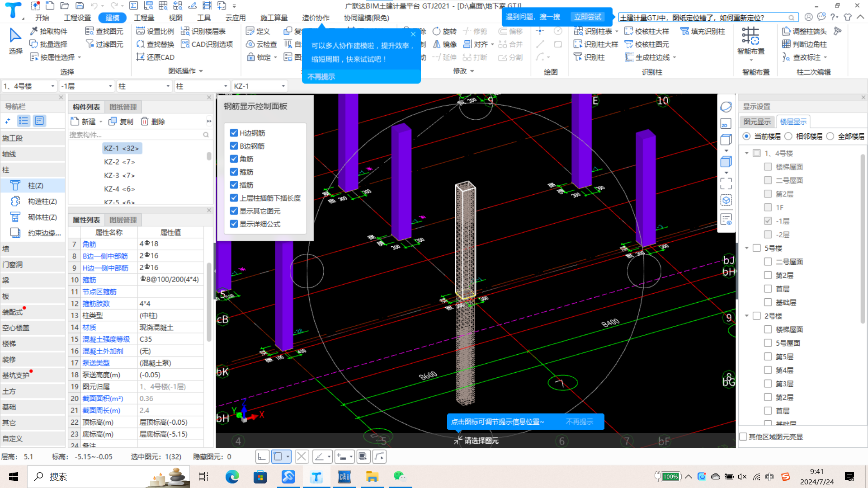Open WeChat from the taskbar
Viewport: 868px width, 488px height.
point(400,477)
